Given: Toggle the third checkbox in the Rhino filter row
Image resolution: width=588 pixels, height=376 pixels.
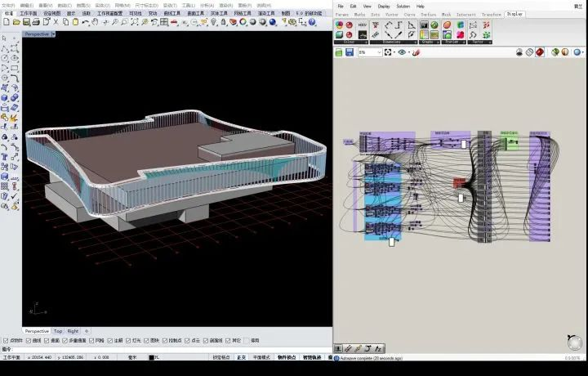Looking at the screenshot, I should click(47, 341).
